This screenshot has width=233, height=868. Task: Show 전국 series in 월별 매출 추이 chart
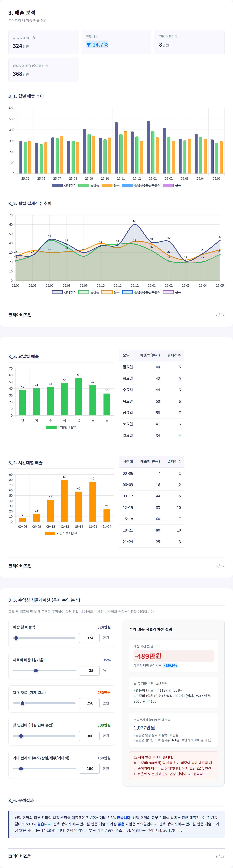pyautogui.click(x=172, y=185)
